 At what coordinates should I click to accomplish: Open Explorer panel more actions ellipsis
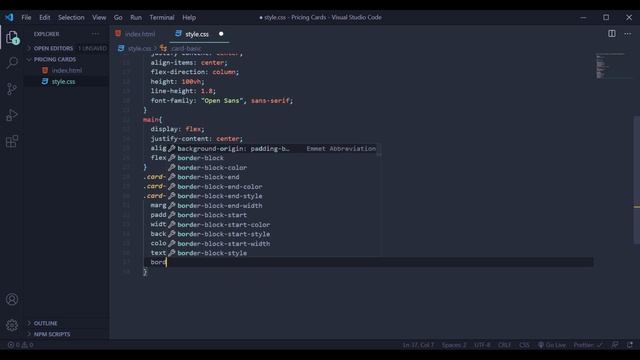[95, 34]
